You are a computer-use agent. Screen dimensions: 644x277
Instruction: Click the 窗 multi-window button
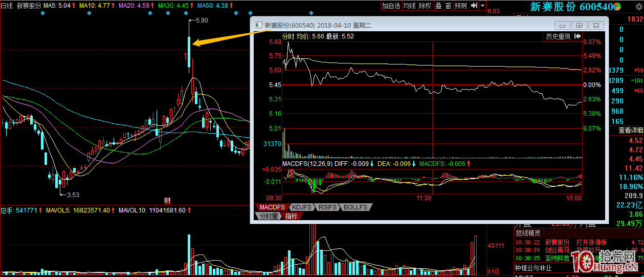[x=448, y=6]
